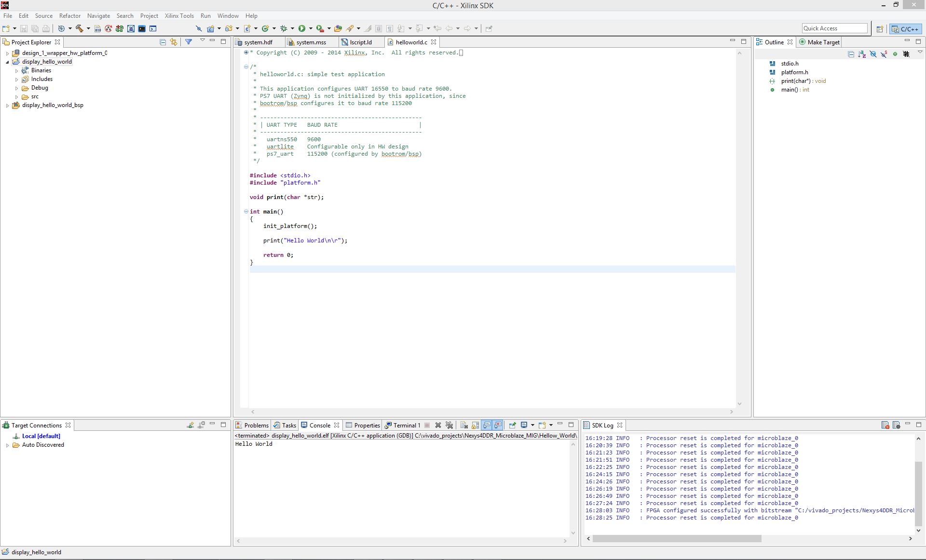Screen dimensions: 926x560
Task: Open the Problems tab
Action: coord(252,425)
